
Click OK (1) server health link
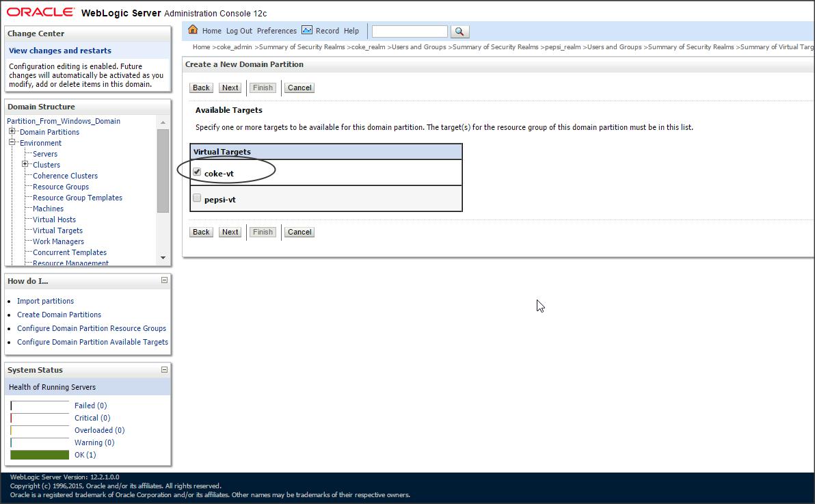click(85, 454)
